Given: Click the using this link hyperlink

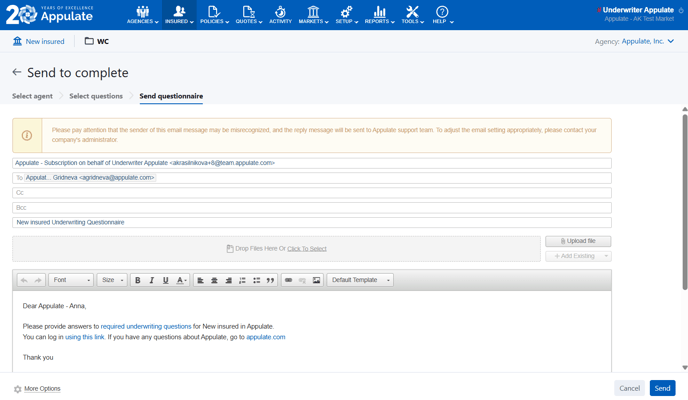Looking at the screenshot, I should click(x=85, y=337).
